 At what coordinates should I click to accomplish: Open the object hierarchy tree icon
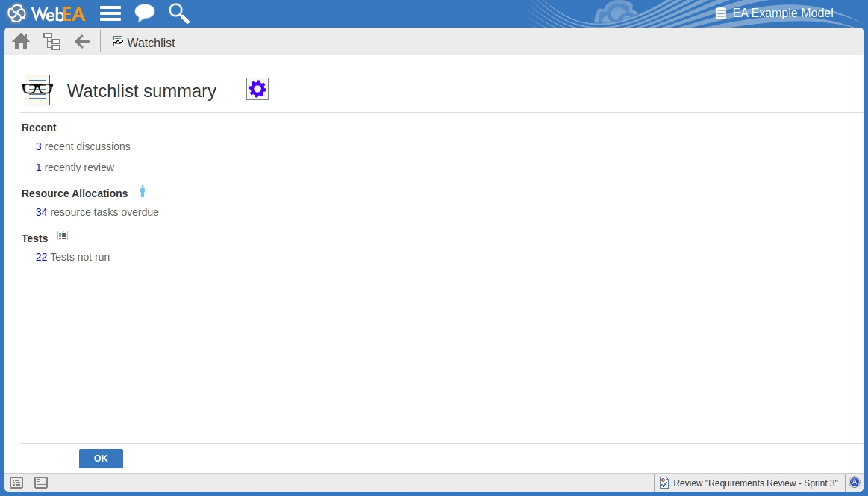coord(51,42)
